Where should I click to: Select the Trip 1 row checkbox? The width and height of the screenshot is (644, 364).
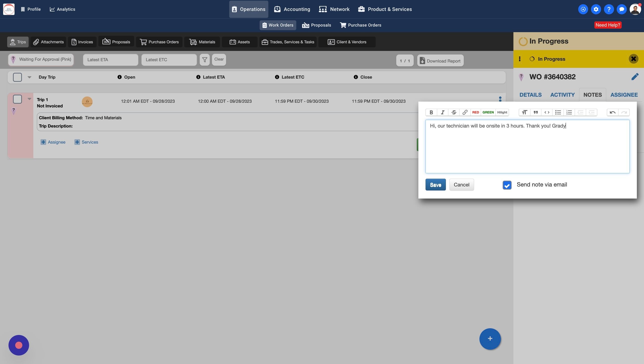[x=17, y=99]
